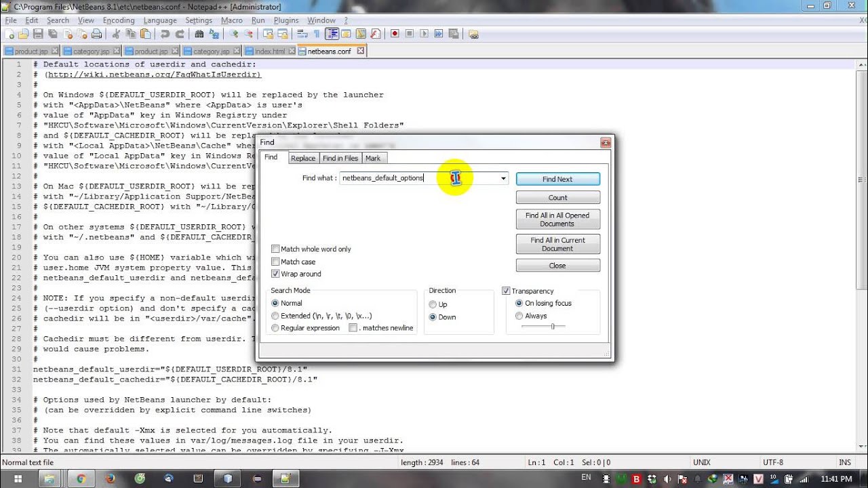
Task: Open the Encoding menu
Action: tap(119, 20)
